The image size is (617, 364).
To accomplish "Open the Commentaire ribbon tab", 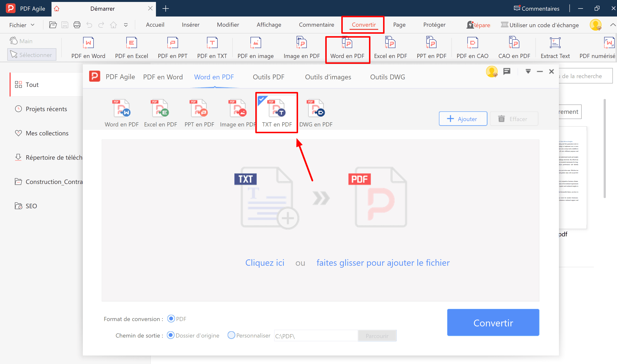I will [x=316, y=25].
